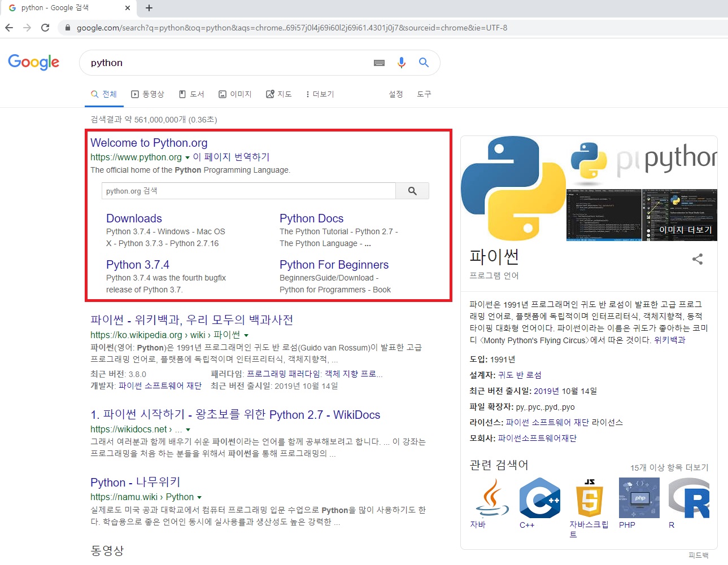Expand dropdown arrow beside ko.wikipedia.org URL
Image resolution: width=728 pixels, height=565 pixels.
(x=246, y=336)
